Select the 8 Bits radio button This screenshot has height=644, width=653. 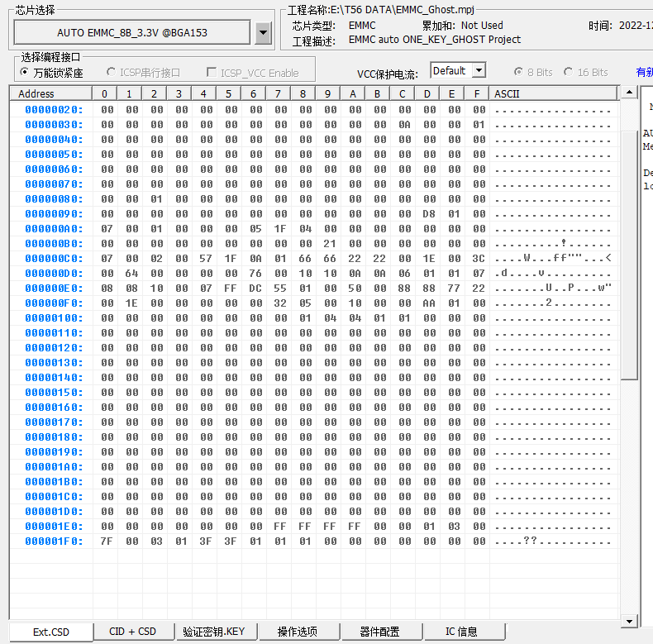tap(518, 73)
